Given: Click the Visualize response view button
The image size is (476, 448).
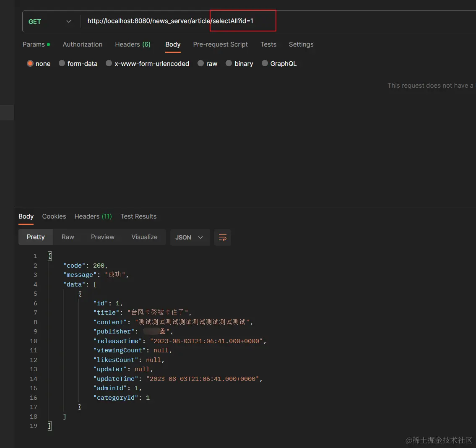Looking at the screenshot, I should [145, 237].
